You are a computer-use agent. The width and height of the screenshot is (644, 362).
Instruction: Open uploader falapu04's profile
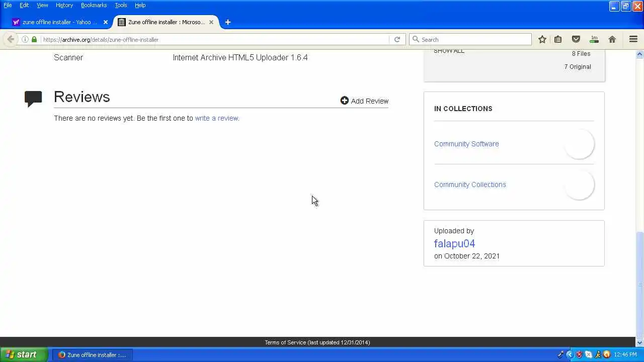click(x=454, y=243)
